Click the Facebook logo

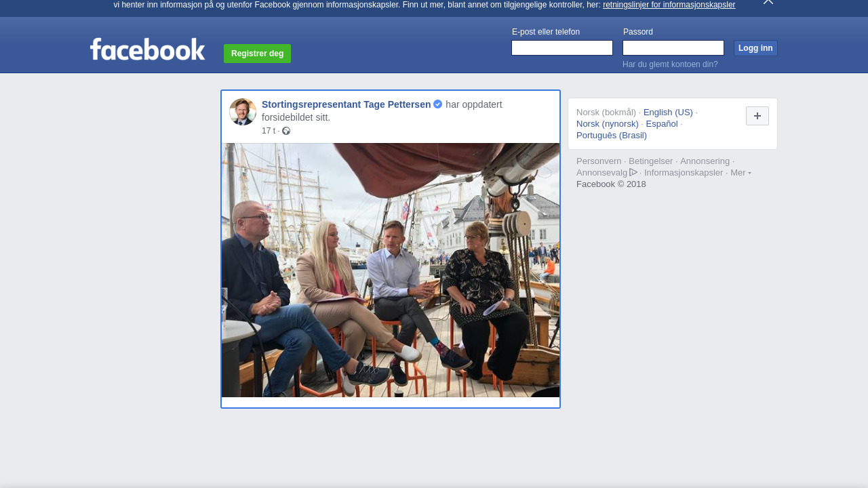147,49
